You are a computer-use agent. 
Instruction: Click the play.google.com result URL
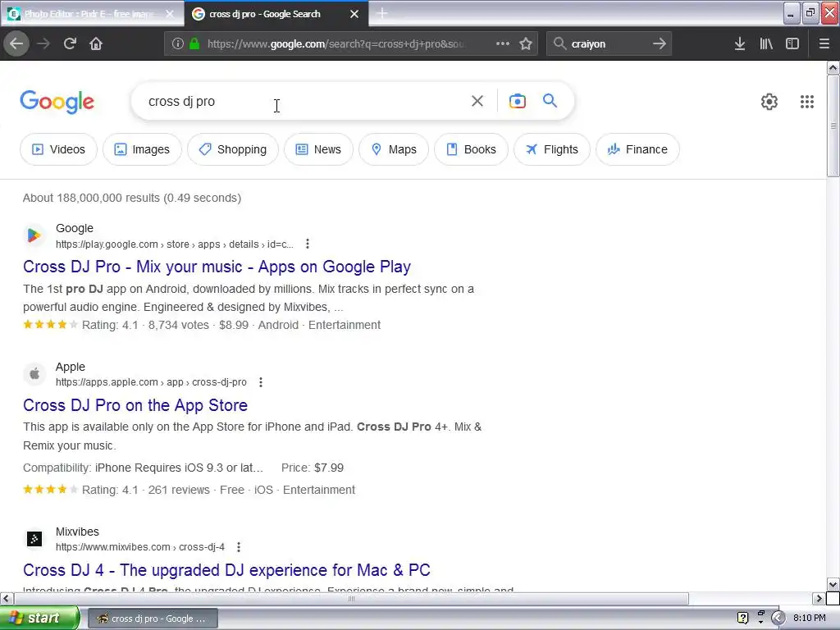click(175, 244)
